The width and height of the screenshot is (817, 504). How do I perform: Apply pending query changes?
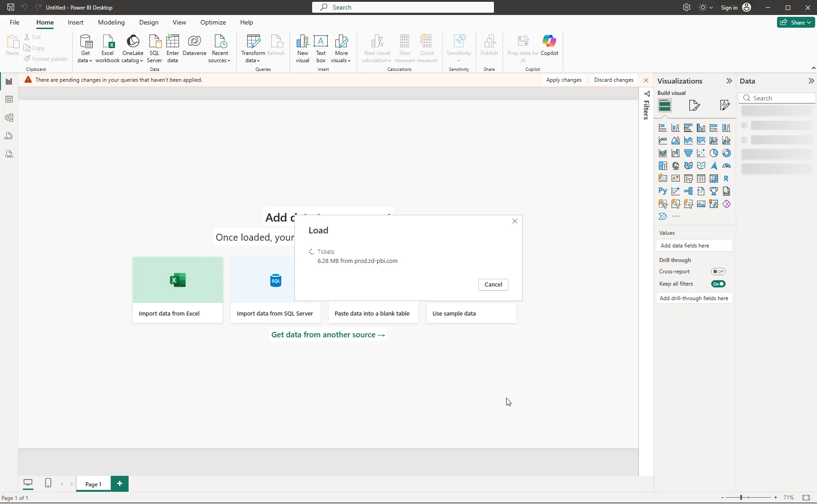click(563, 80)
